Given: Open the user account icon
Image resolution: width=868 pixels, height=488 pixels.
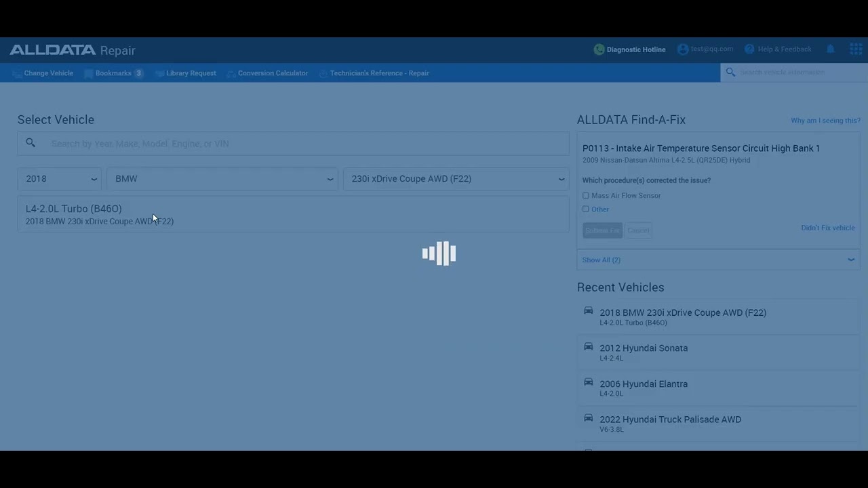Looking at the screenshot, I should pos(683,49).
